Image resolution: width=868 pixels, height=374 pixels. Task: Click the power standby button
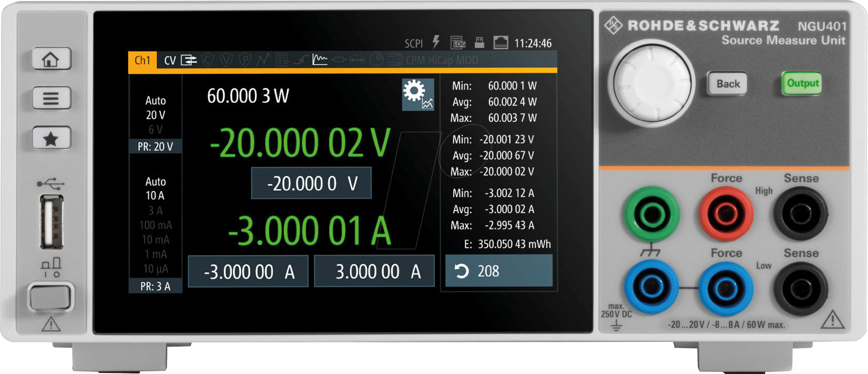(51, 297)
